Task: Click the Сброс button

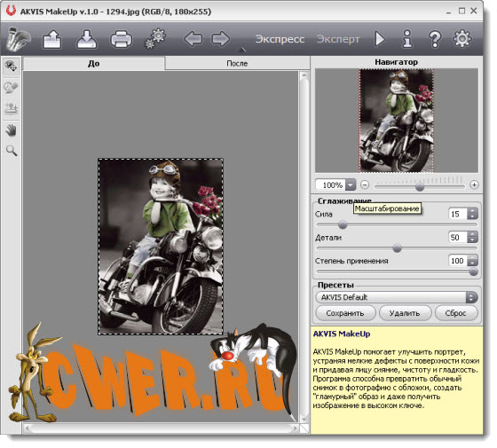Action: tap(456, 313)
